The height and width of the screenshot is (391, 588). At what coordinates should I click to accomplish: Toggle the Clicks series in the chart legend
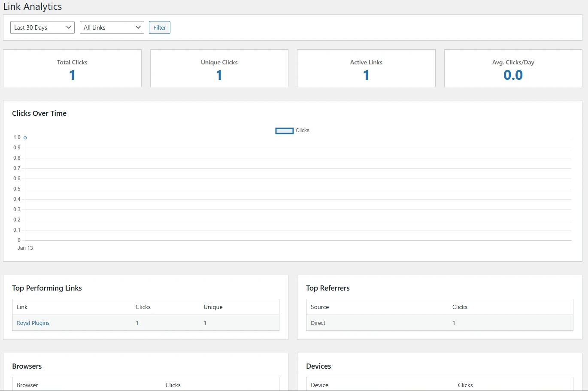coord(292,130)
